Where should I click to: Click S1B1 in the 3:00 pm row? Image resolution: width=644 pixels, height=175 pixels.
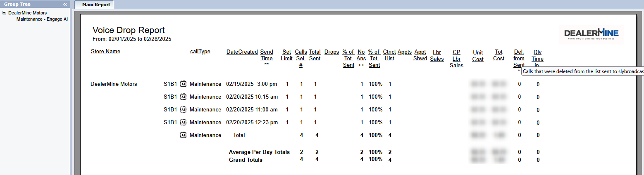[170, 84]
